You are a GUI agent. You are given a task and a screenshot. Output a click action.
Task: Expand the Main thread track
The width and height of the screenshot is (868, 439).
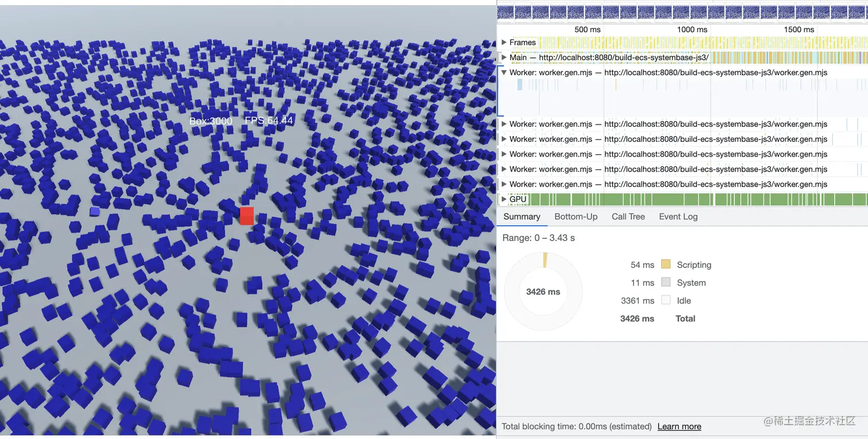pyautogui.click(x=504, y=57)
